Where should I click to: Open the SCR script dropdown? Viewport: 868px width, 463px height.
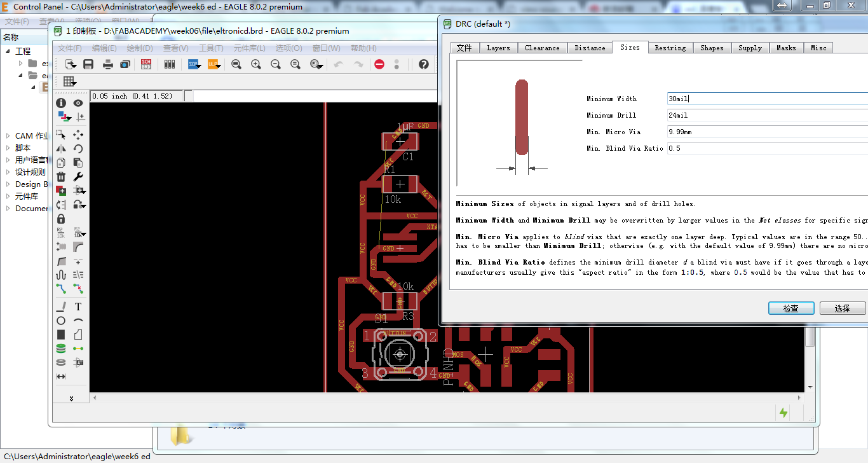[x=194, y=64]
